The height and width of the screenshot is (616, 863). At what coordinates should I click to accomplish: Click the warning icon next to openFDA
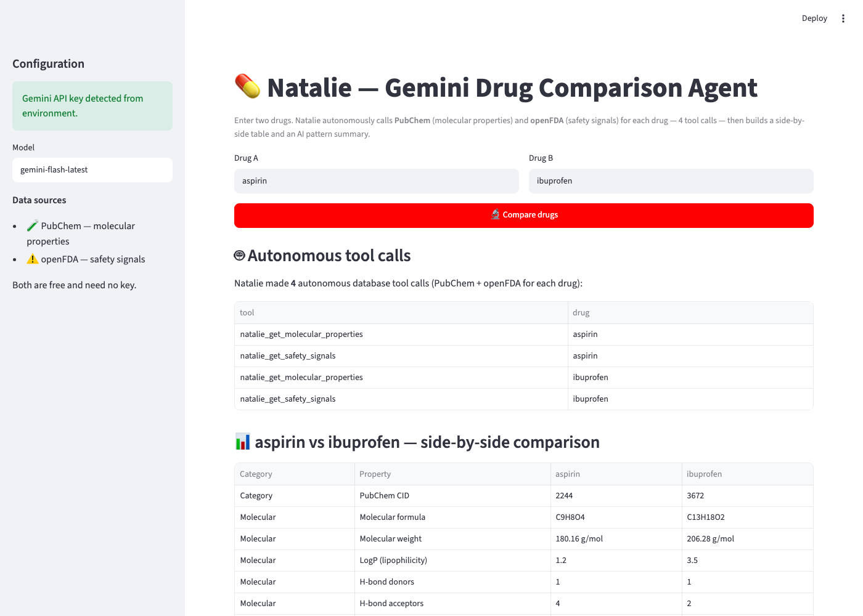33,259
